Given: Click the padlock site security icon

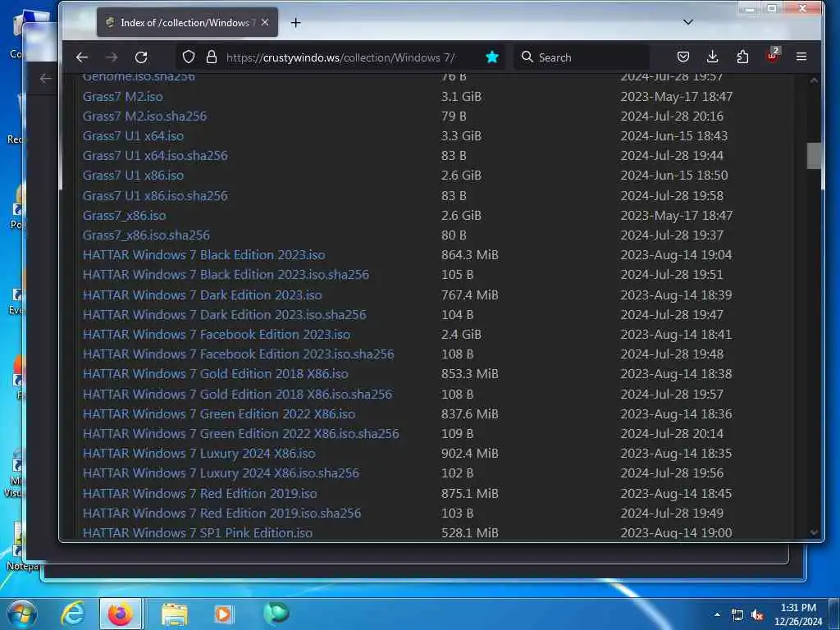Looking at the screenshot, I should (x=212, y=57).
